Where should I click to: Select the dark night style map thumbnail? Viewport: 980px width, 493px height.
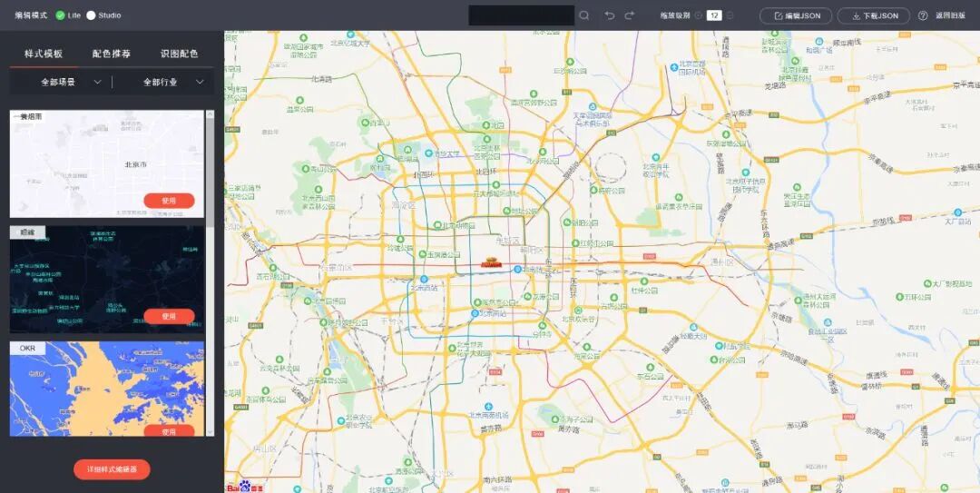tap(107, 279)
